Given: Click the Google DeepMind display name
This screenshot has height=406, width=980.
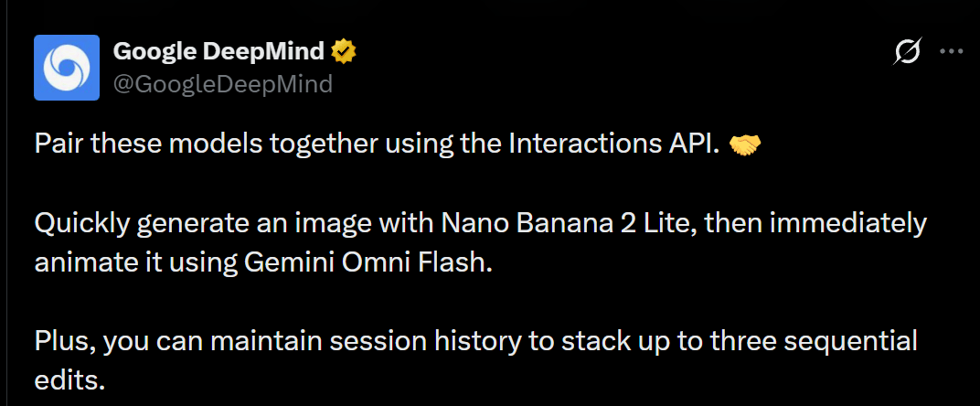Looking at the screenshot, I should (x=218, y=52).
